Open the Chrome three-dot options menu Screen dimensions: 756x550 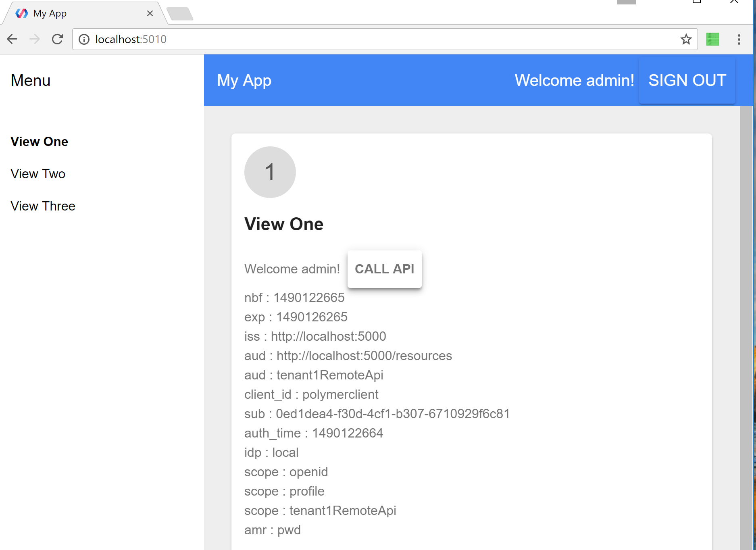tap(739, 39)
